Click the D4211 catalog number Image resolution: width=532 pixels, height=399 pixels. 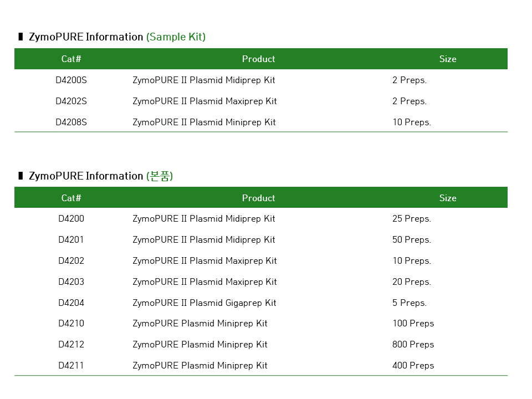[71, 366]
